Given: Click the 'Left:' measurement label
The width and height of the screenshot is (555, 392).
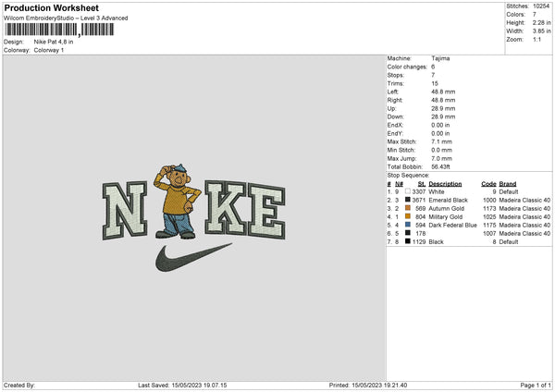Looking at the screenshot, I should (x=392, y=92).
